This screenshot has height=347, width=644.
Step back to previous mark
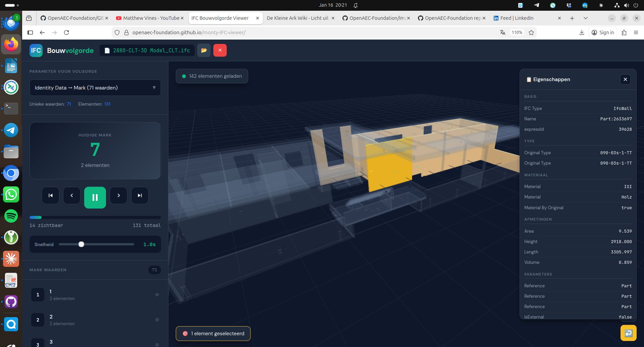coord(72,195)
